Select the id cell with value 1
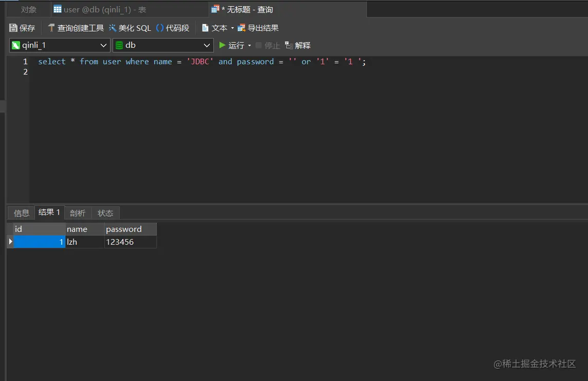The image size is (588, 381). pyautogui.click(x=40, y=242)
